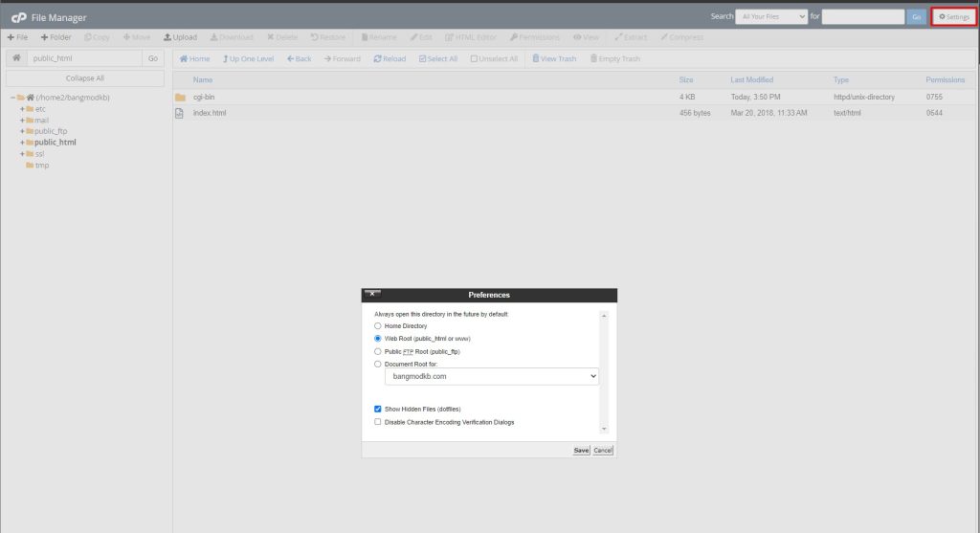The width and height of the screenshot is (980, 533).
Task: Click the Compress toolbar button
Action: (681, 37)
